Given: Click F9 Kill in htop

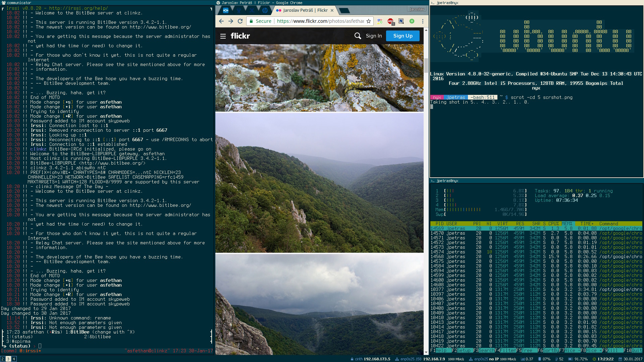Looking at the screenshot, I should [612, 350].
